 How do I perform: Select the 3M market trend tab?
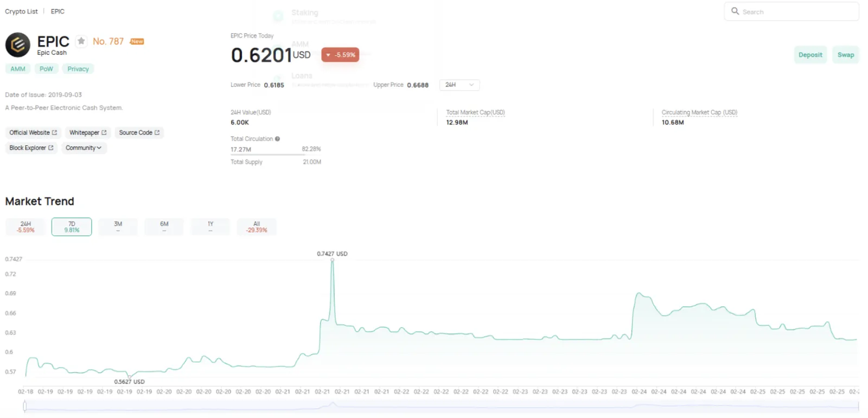tap(118, 227)
